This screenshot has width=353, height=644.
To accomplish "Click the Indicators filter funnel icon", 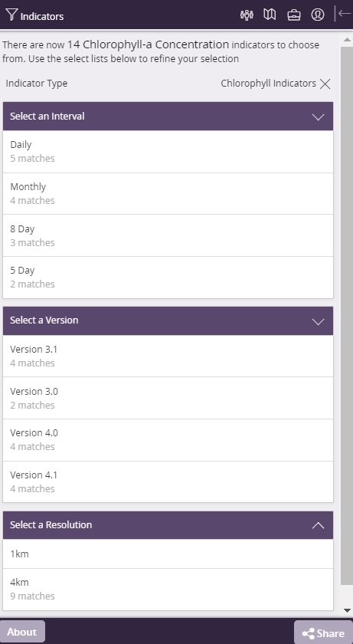I will coord(11,15).
